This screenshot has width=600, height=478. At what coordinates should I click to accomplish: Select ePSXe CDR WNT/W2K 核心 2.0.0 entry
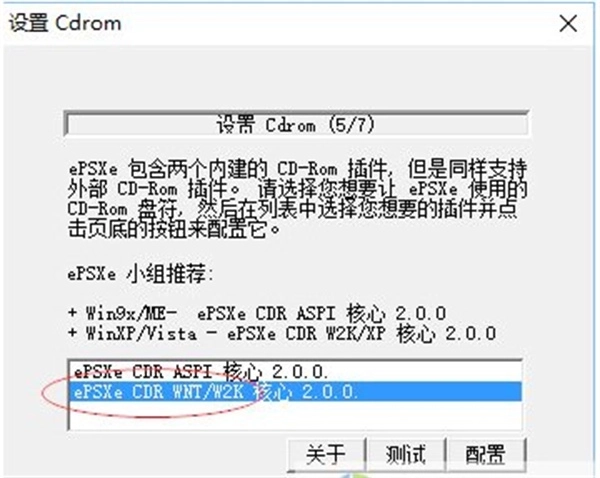pyautogui.click(x=295, y=392)
